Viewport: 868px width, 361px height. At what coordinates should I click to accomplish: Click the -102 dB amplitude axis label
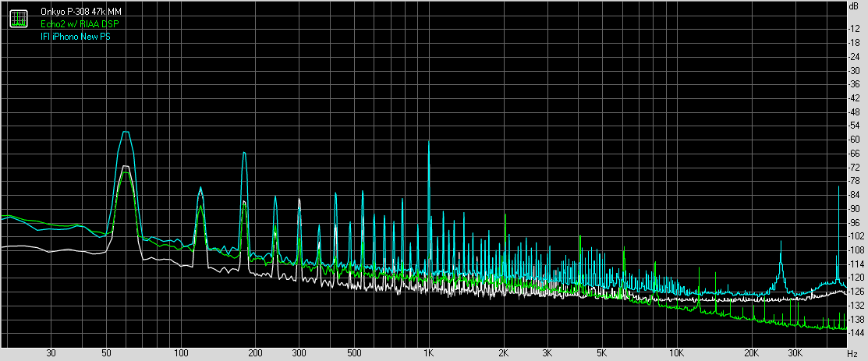coord(856,236)
